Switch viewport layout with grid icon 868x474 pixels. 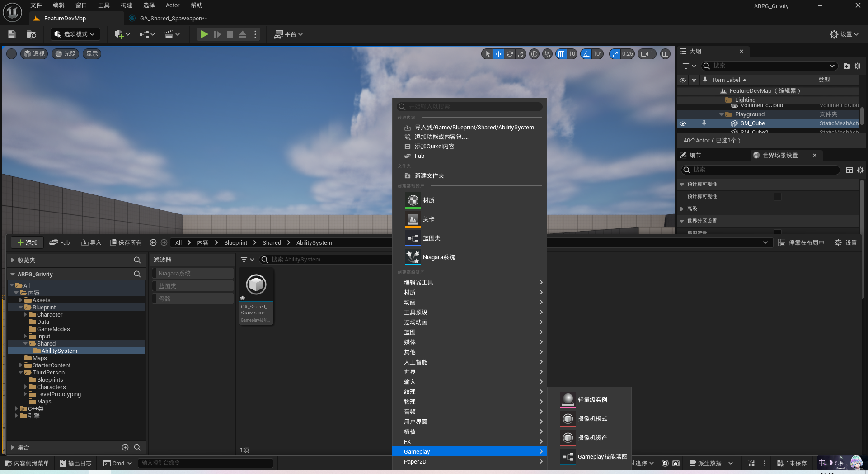tap(665, 54)
